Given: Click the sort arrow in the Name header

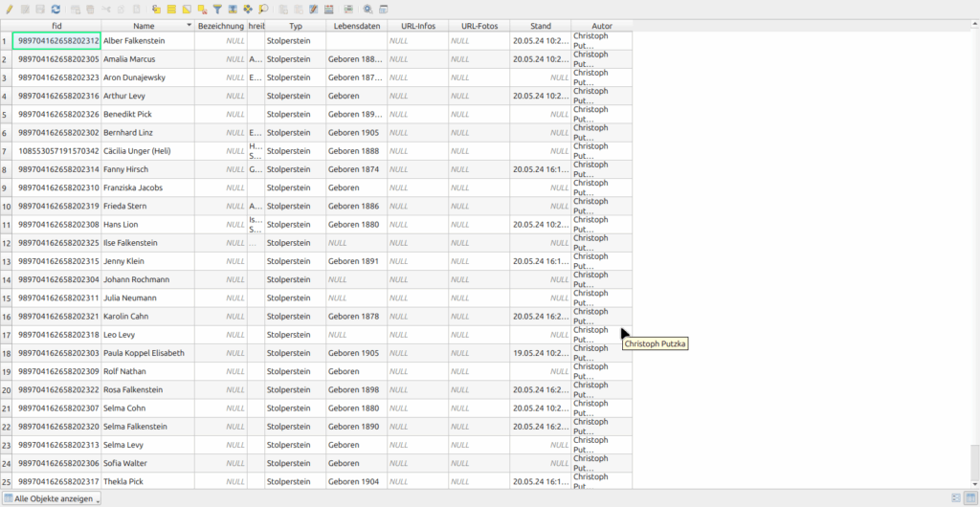Looking at the screenshot, I should tap(189, 26).
